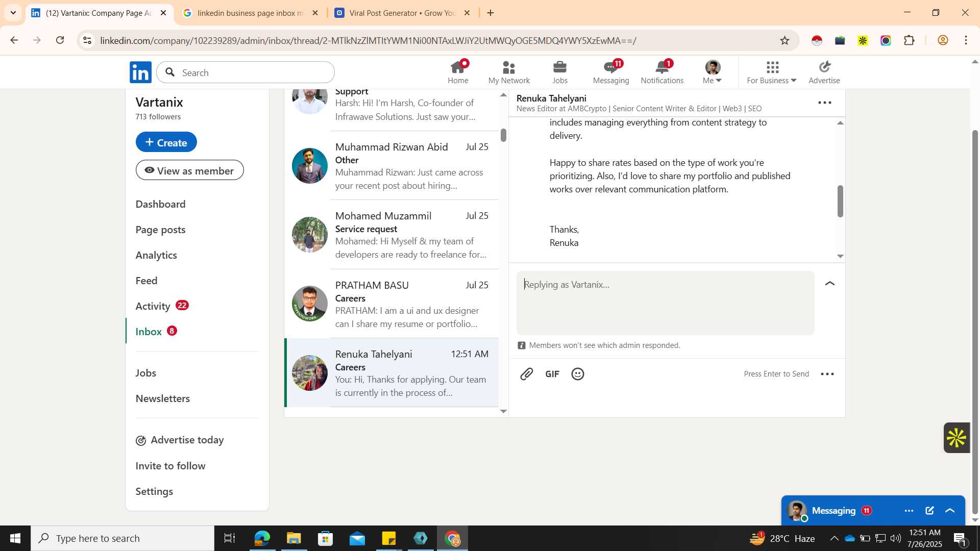Open Chrome extensions puzzle icon
This screenshot has width=980, height=551.
[x=909, y=40]
